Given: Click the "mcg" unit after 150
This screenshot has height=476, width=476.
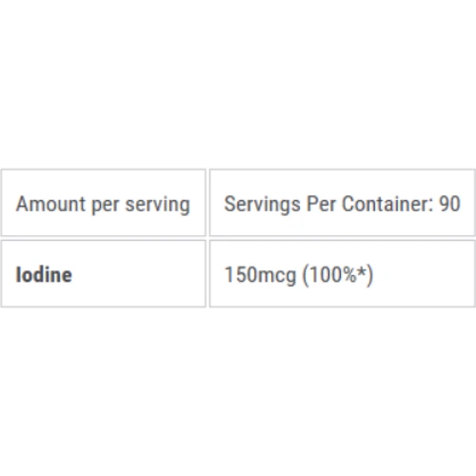Looking at the screenshot, I should click(276, 277).
